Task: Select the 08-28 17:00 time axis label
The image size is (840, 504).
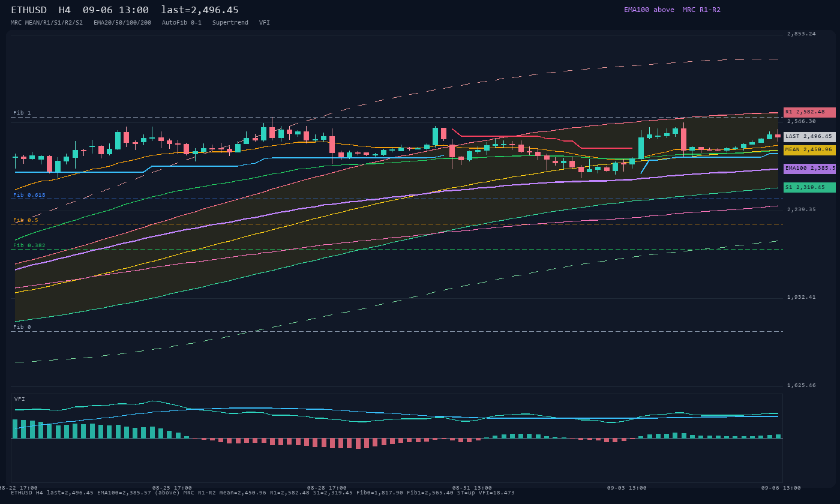Action: click(x=327, y=488)
